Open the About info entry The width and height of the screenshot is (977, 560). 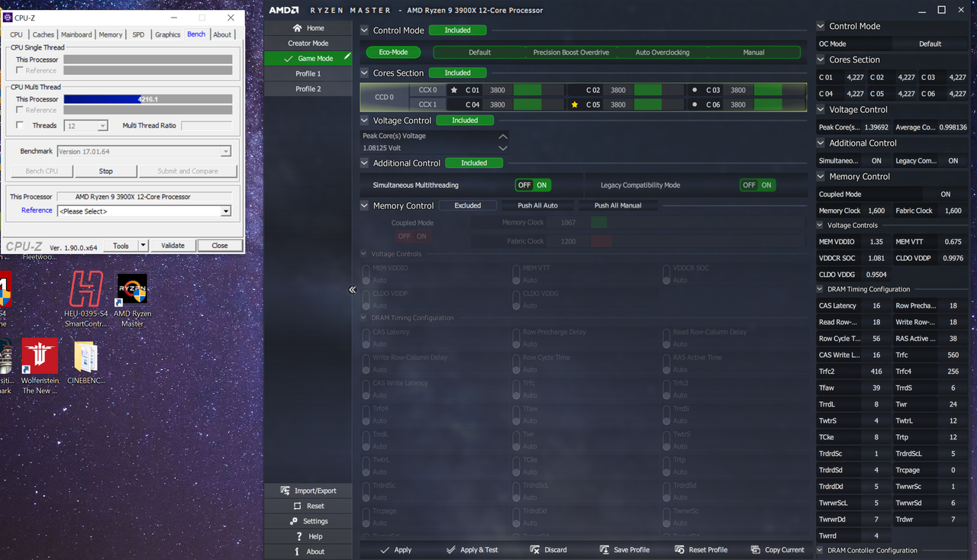point(308,552)
